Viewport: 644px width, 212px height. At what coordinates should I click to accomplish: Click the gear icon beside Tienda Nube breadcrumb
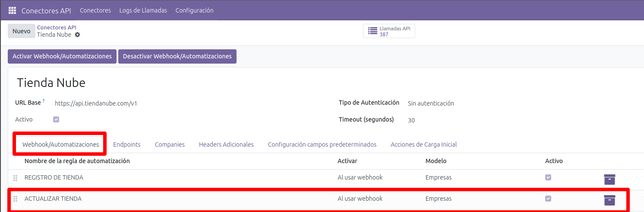pos(77,35)
